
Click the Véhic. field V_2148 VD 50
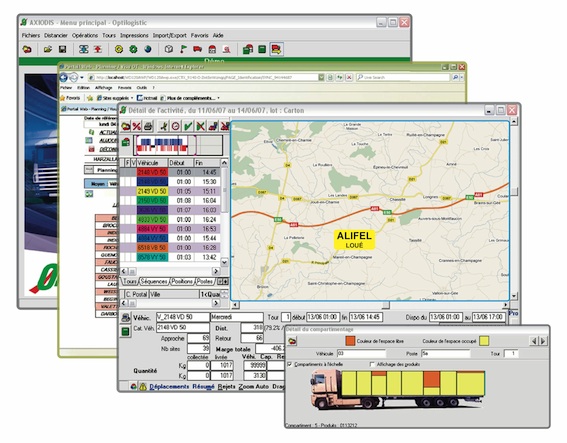coord(183,317)
